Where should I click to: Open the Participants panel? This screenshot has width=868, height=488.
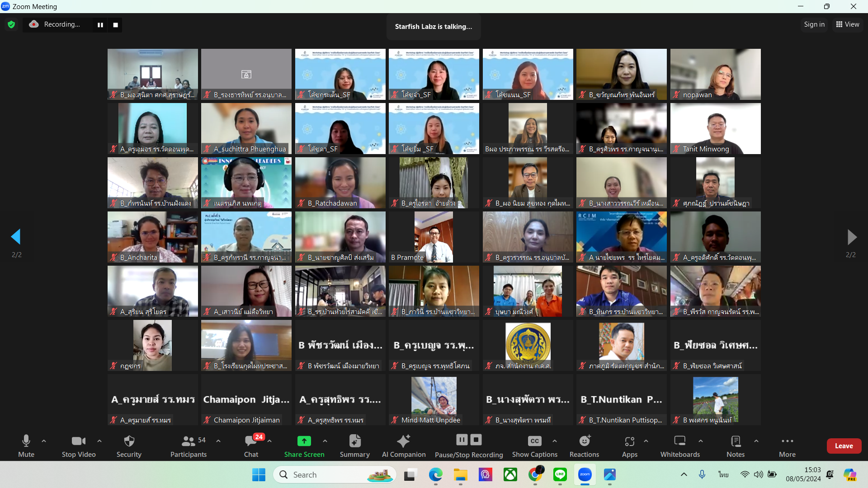coord(189,441)
